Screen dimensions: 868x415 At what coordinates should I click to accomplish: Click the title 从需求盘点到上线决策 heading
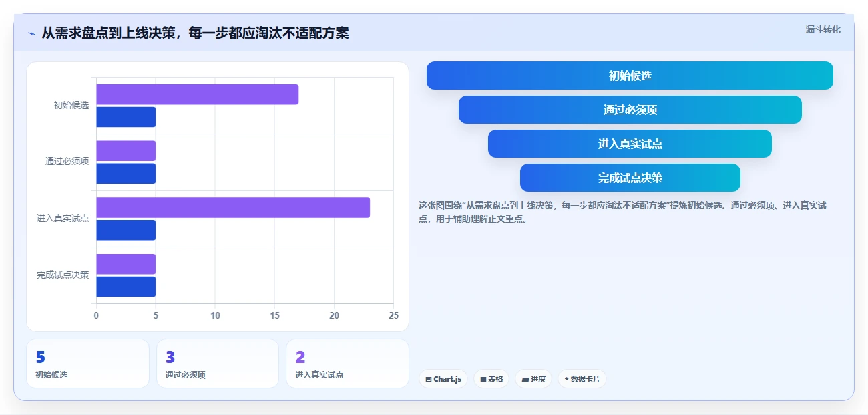(x=195, y=33)
